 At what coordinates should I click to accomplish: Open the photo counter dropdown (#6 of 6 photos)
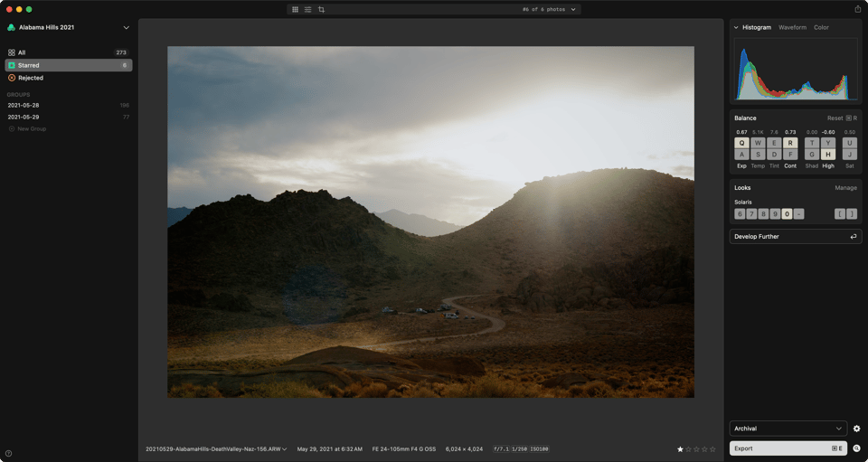549,9
